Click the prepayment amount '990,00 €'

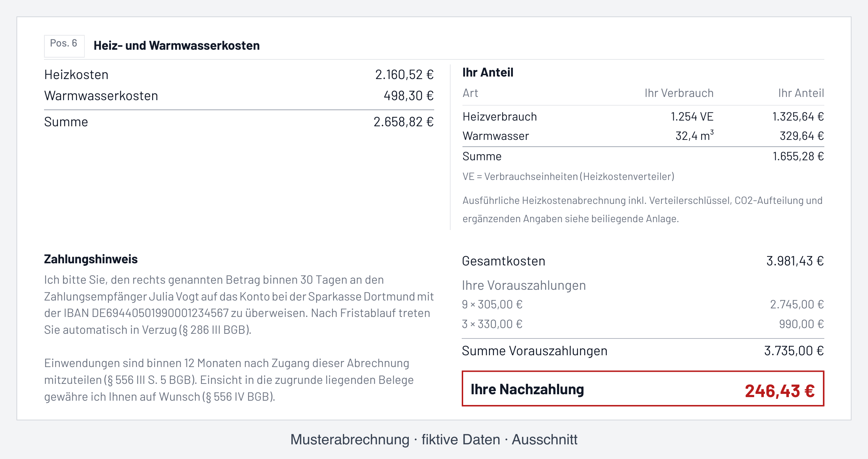pyautogui.click(x=801, y=324)
